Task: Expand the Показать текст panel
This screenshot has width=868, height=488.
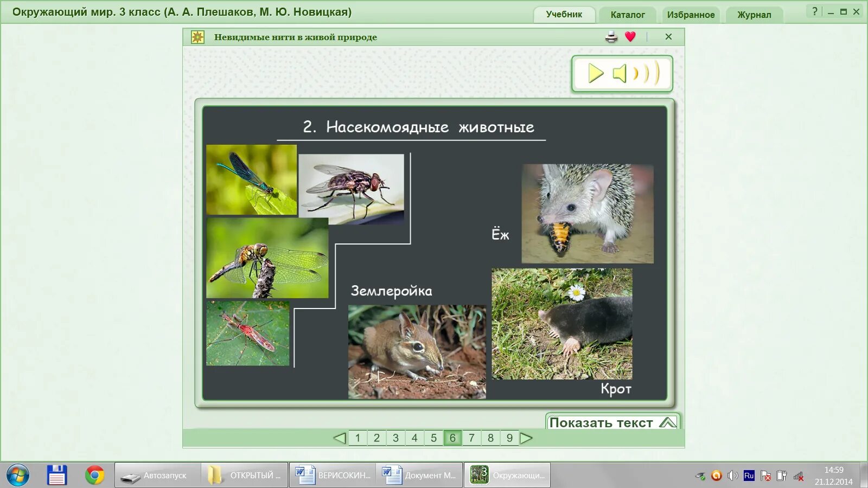Action: [612, 422]
